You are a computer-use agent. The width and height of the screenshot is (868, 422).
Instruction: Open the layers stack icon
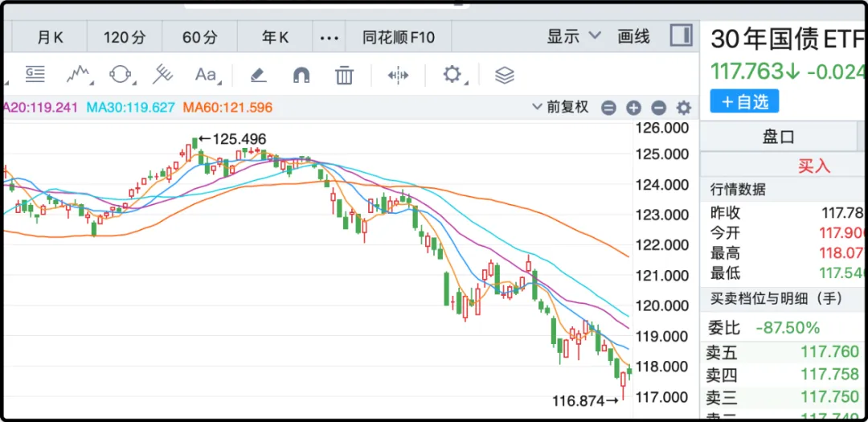coord(504,76)
